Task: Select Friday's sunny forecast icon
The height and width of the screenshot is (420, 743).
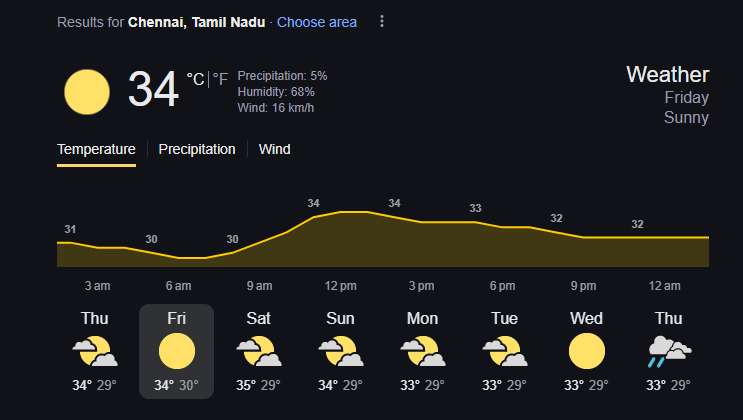Action: [x=177, y=351]
